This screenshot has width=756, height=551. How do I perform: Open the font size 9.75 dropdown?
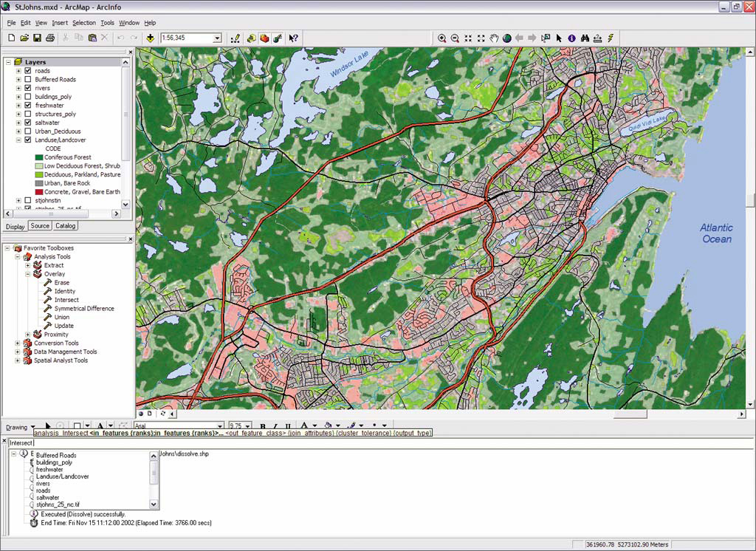[x=248, y=426]
